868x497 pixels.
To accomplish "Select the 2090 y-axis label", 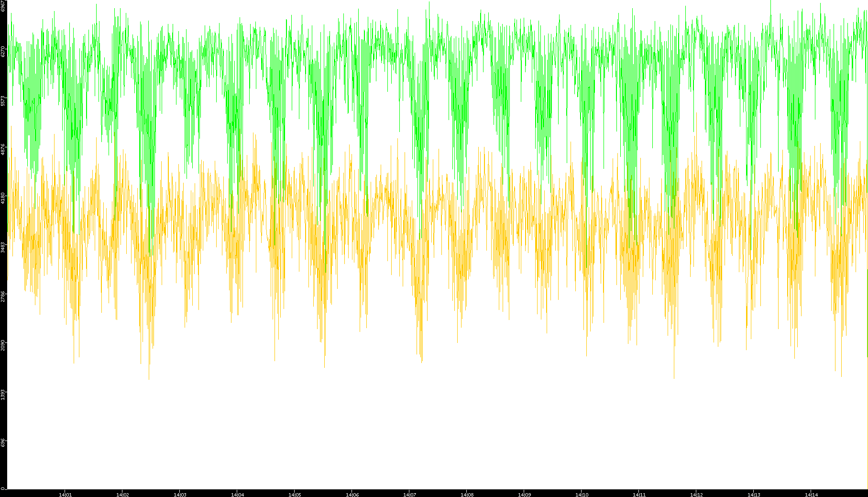I will (x=3, y=345).
